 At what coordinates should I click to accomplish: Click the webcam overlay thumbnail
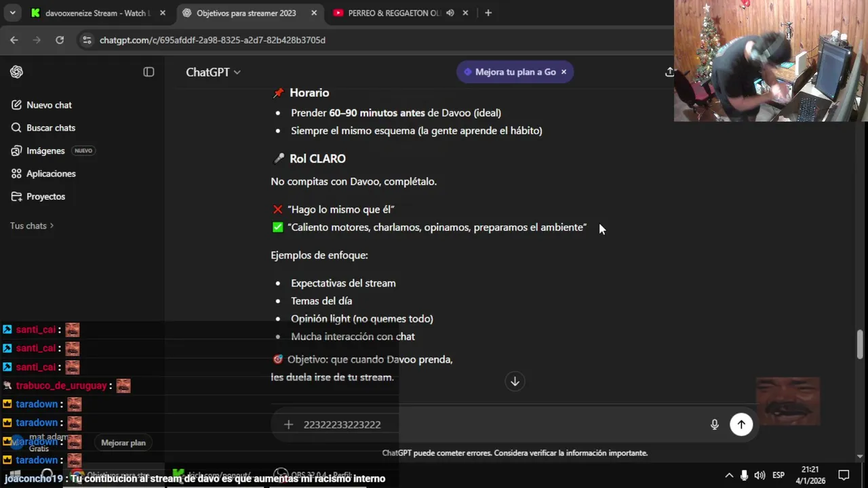click(771, 61)
